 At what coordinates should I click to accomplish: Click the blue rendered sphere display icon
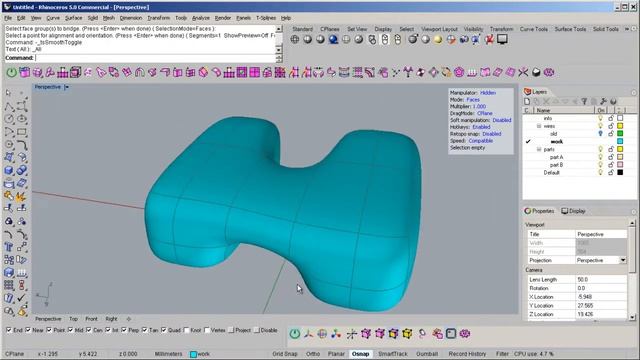(333, 40)
